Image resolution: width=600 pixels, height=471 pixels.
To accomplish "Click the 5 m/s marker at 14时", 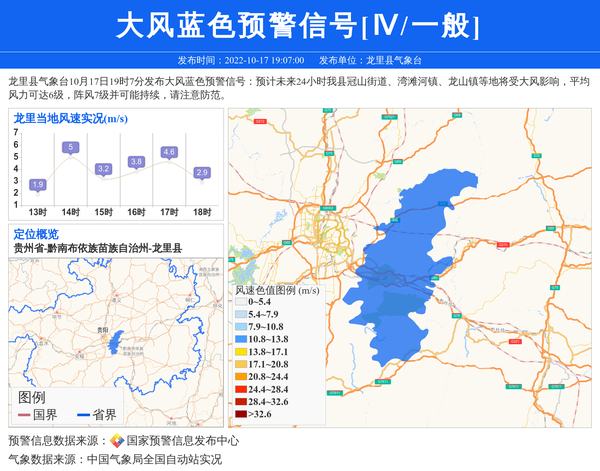I will point(70,148).
